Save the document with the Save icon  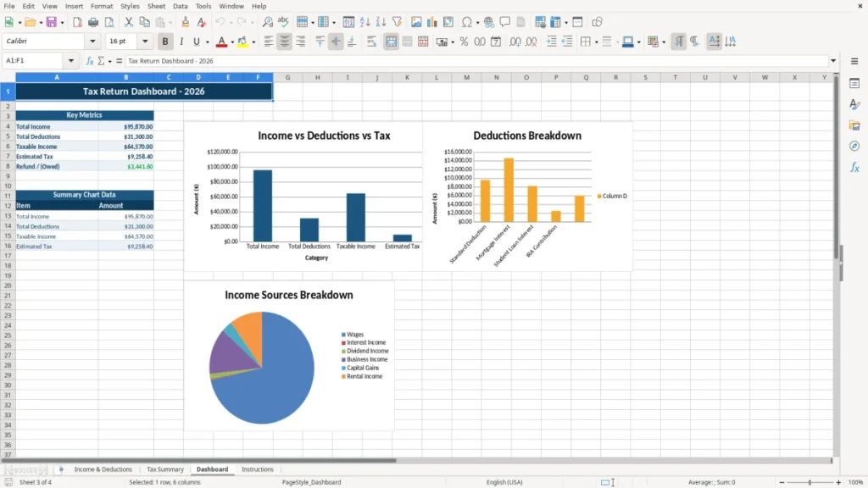click(x=52, y=22)
